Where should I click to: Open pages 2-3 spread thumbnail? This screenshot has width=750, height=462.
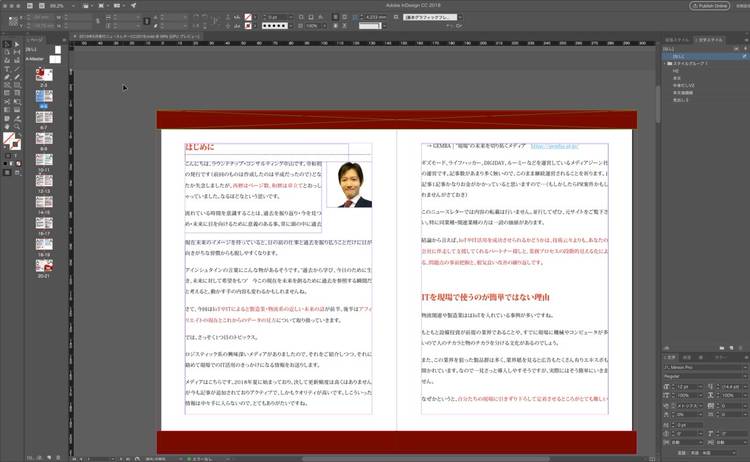point(44,75)
